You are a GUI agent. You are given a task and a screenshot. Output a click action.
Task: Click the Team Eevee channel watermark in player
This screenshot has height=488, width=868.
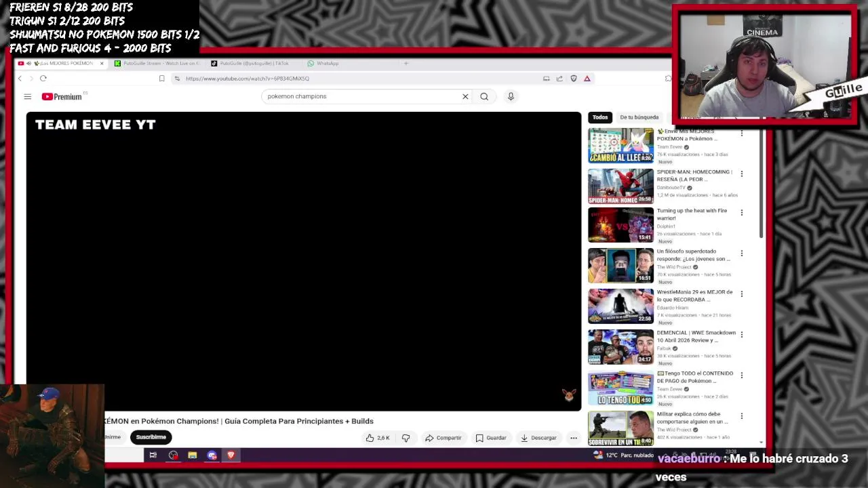[x=569, y=395]
